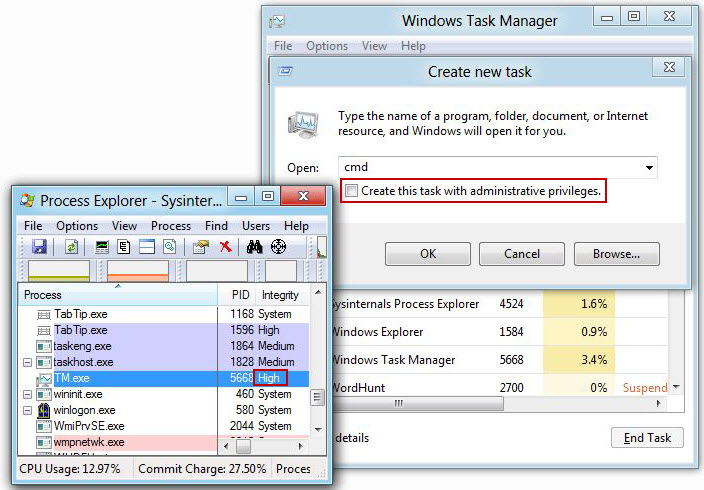The image size is (704, 490).
Task: Open the dropdown arrow of the Open field
Action: [649, 168]
